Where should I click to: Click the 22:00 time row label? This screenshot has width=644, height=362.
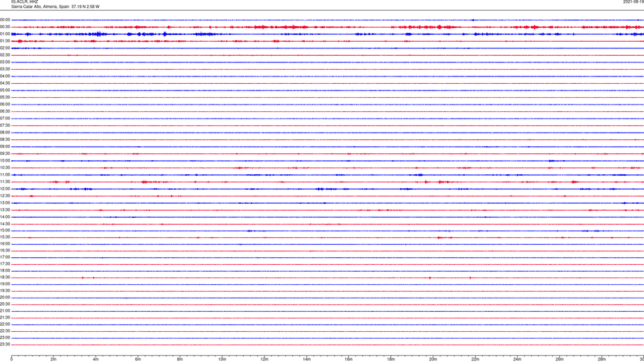pyautogui.click(x=5, y=324)
